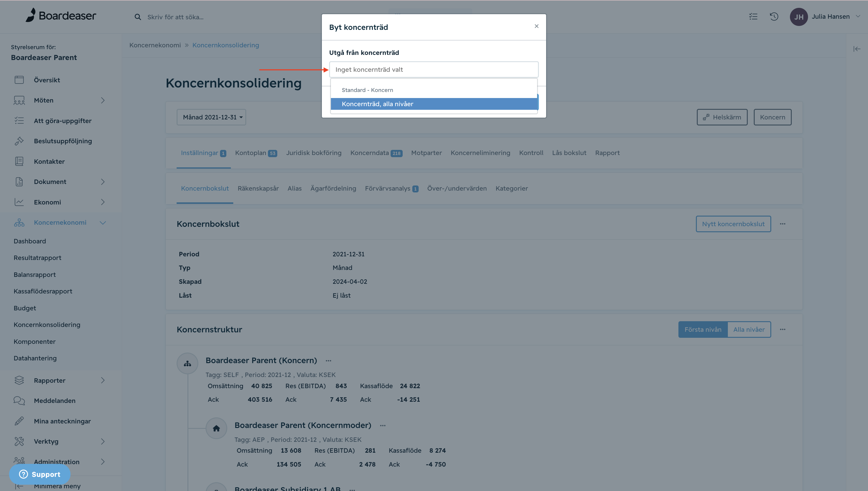Switch to the Kontoplan tab
The width and height of the screenshot is (868, 491).
[256, 153]
